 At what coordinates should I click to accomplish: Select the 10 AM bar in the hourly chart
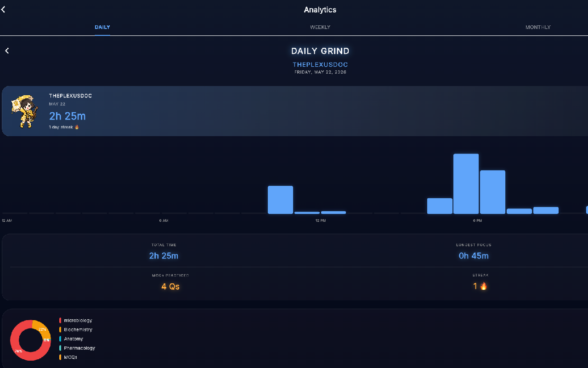pos(280,200)
